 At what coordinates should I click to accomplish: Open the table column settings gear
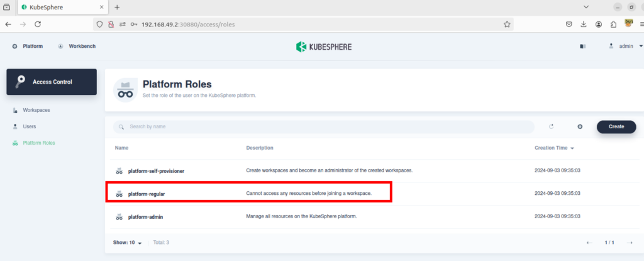coord(580,126)
